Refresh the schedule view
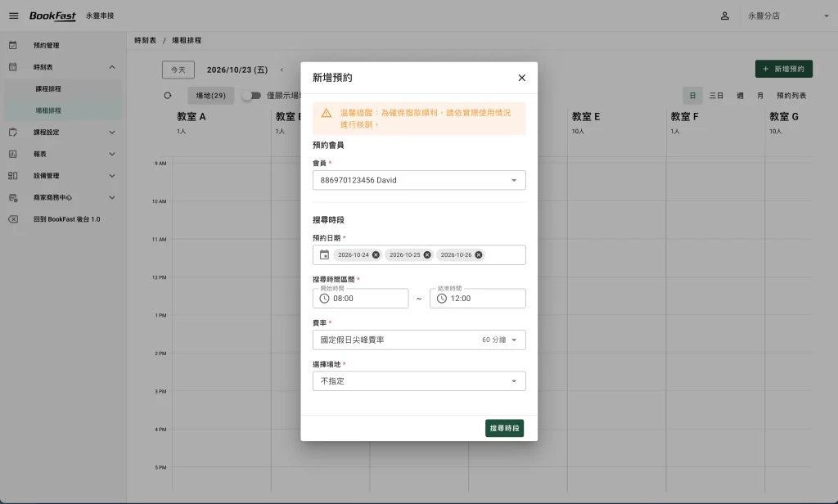The width and height of the screenshot is (838, 504). [168, 96]
